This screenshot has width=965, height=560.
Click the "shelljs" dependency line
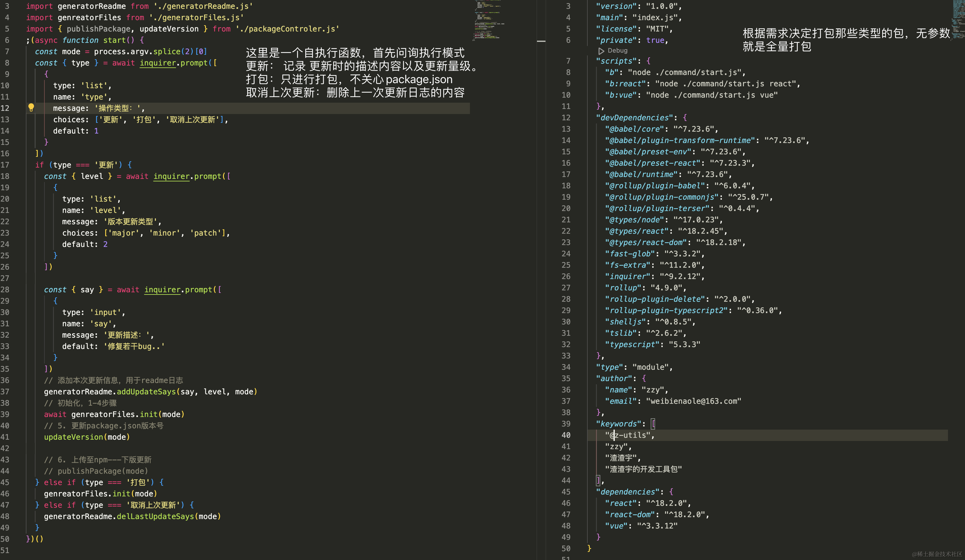[650, 322]
